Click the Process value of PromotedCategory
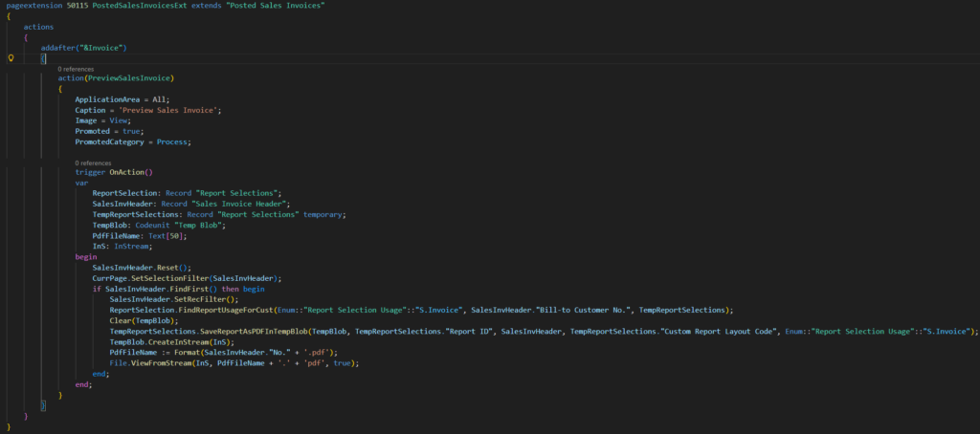This screenshot has height=434, width=980. coord(172,141)
